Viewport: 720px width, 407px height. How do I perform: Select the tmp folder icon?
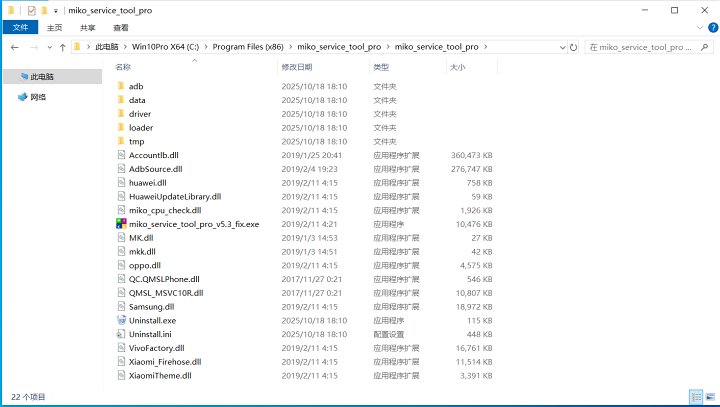pos(121,141)
